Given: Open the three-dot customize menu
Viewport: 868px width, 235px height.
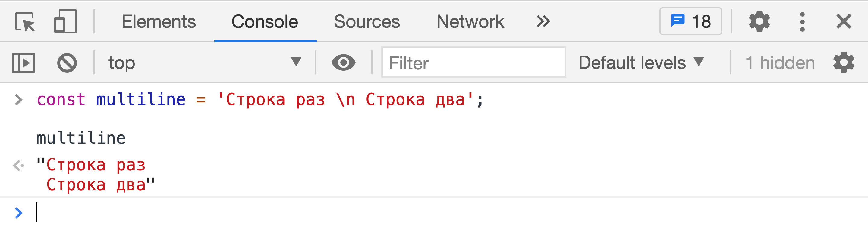Looking at the screenshot, I should pos(802,22).
